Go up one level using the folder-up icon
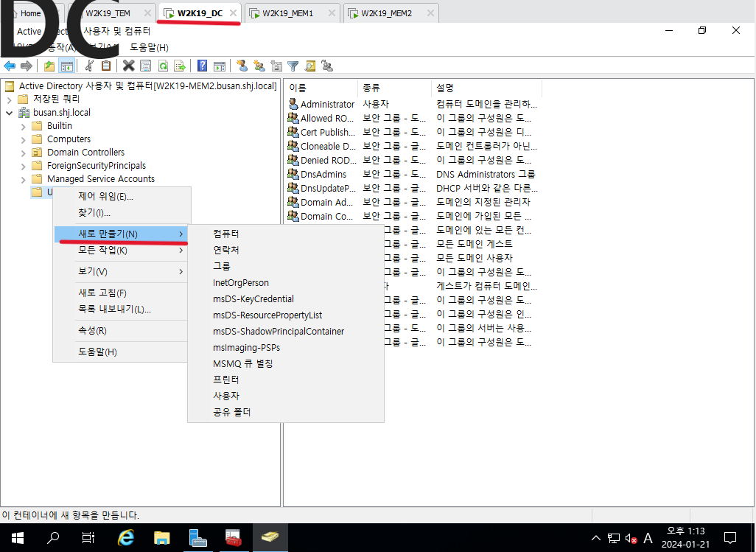The image size is (756, 552). [x=49, y=66]
